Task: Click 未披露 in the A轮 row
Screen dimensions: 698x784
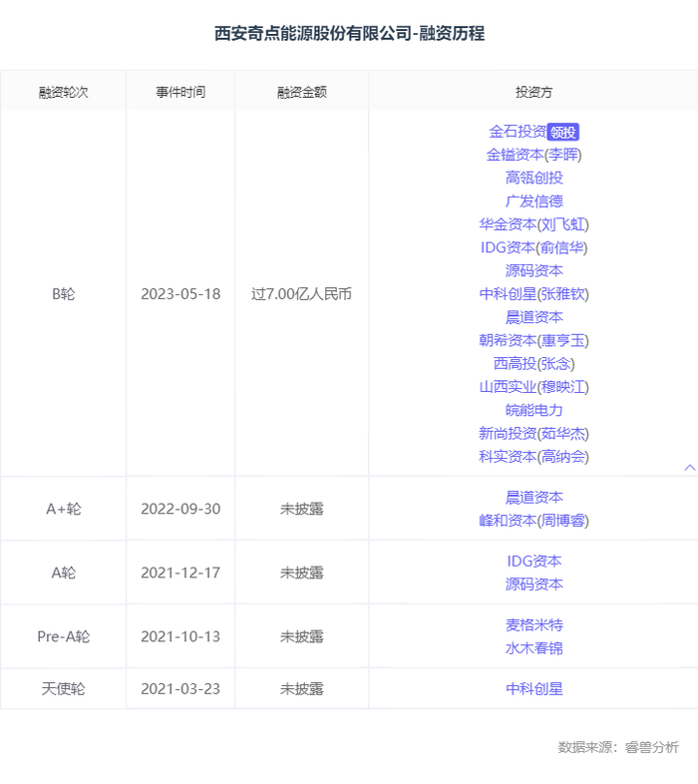Action: [302, 573]
